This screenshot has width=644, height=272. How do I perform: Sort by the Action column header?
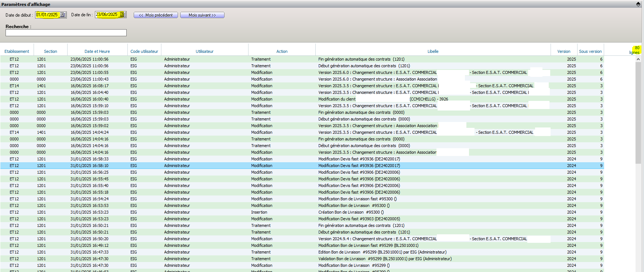[282, 51]
